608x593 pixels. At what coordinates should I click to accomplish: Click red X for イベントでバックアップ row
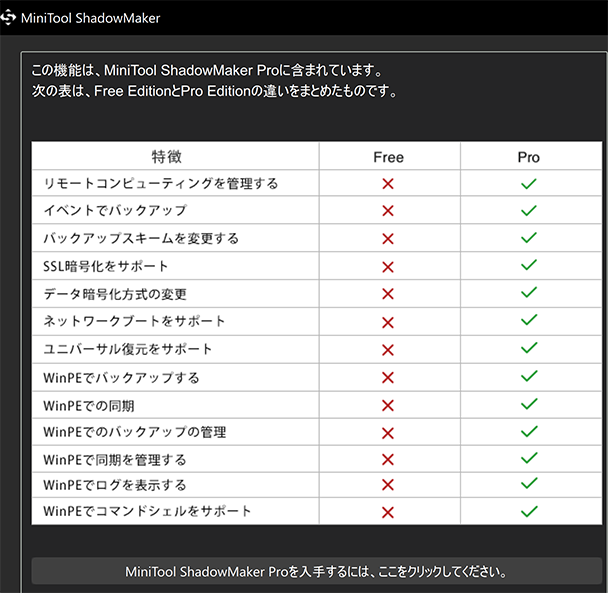388,211
